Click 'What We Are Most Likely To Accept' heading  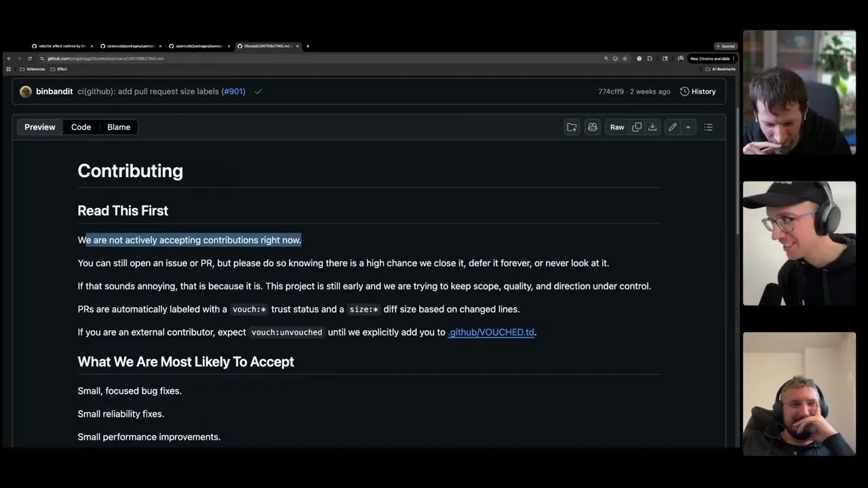186,362
